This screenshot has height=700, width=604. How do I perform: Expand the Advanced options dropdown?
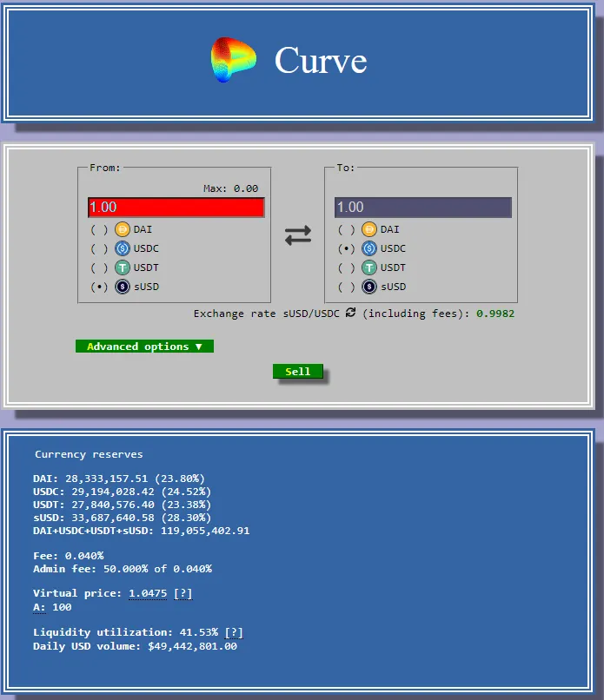pos(144,347)
